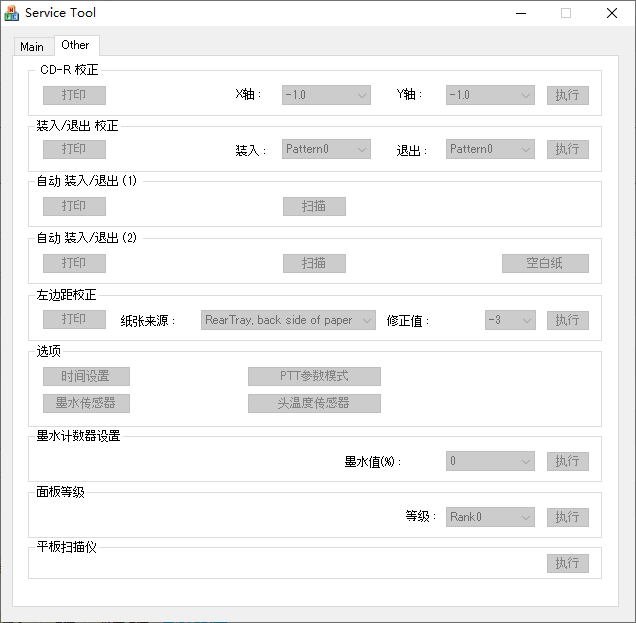Select the Other tab
The image size is (636, 623).
(75, 45)
